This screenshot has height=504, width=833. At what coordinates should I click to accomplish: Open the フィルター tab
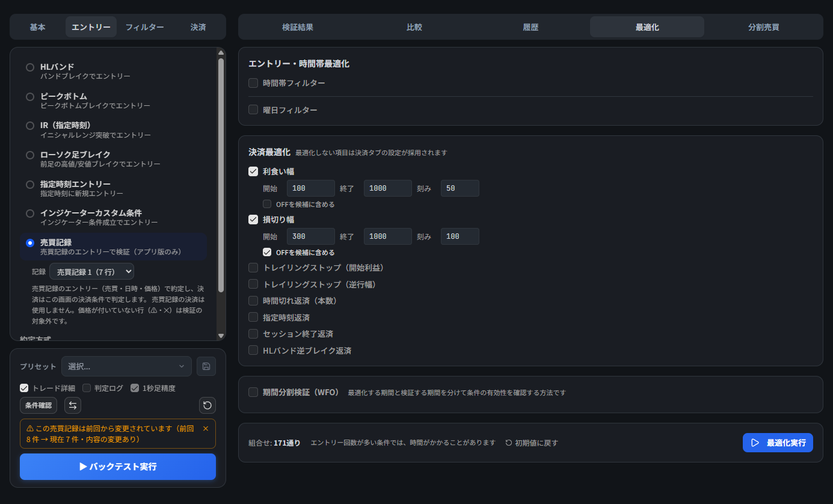click(144, 27)
